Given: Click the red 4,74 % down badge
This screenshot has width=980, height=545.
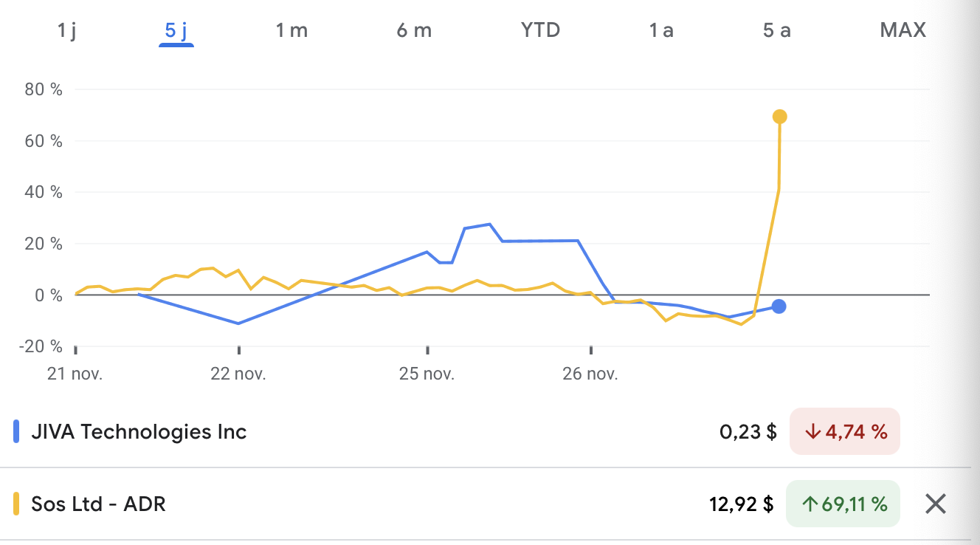Looking at the screenshot, I should (x=845, y=432).
